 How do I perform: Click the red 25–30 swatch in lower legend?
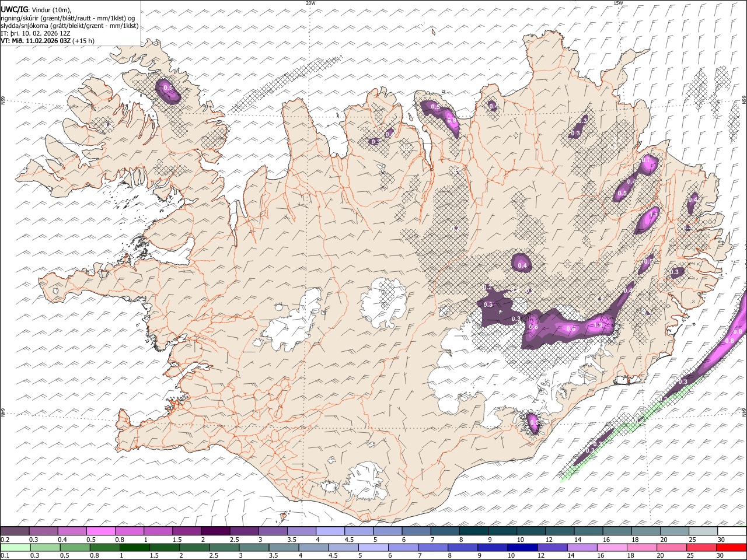pyautogui.click(x=701, y=547)
